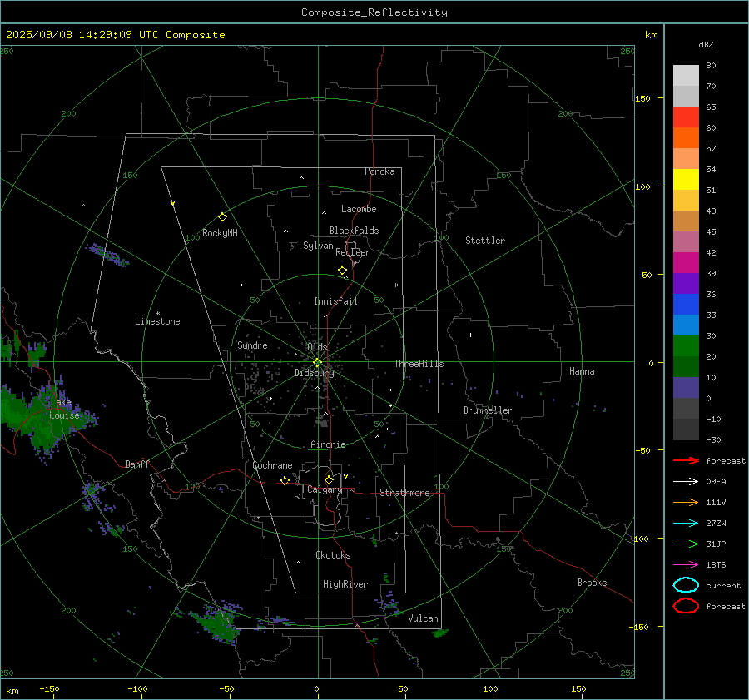Viewport: 749px width, 700px height.
Task: Click the '111V' legend text
Action: (x=716, y=502)
